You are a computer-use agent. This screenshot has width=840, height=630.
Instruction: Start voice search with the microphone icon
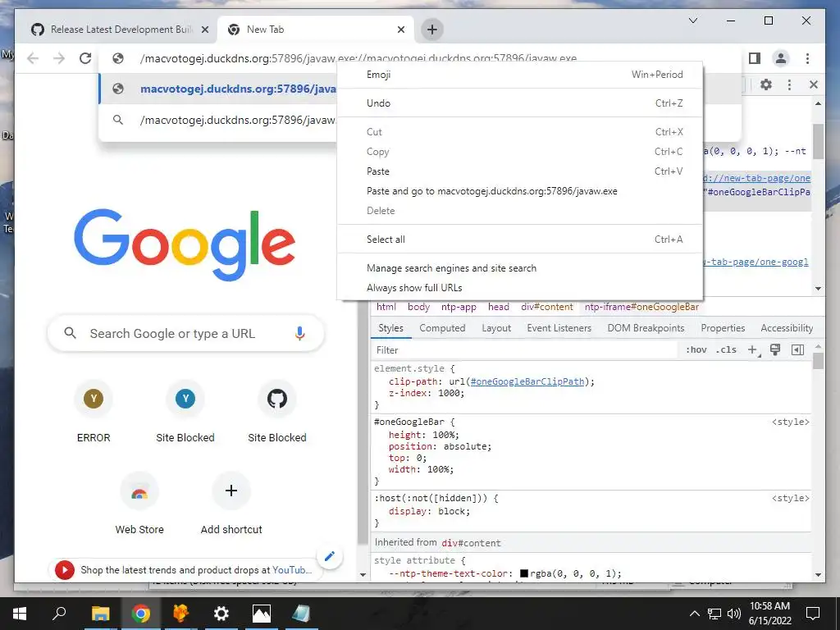click(x=299, y=333)
